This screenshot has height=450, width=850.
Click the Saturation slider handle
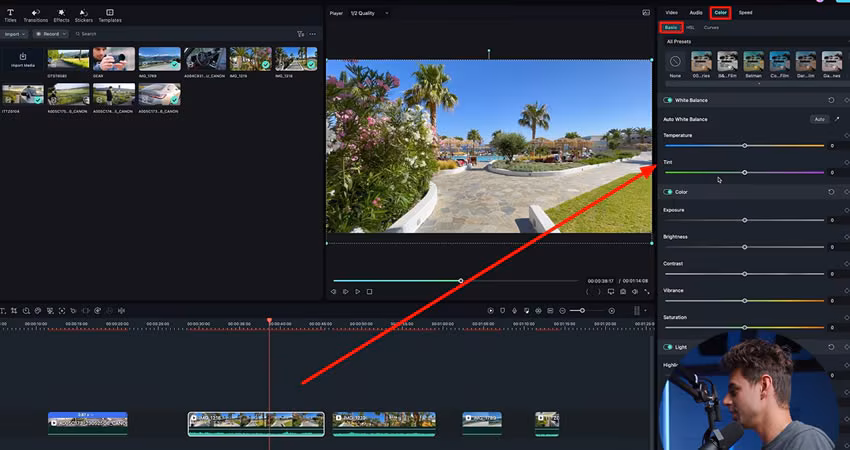pos(745,327)
